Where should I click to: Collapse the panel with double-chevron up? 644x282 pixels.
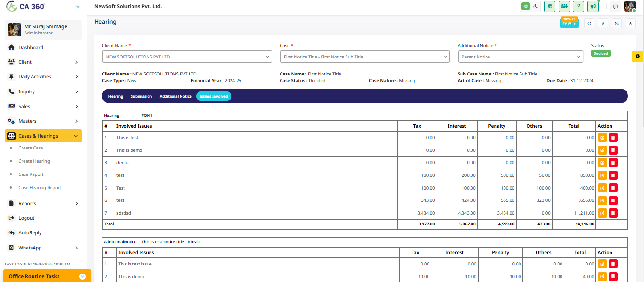630,23
